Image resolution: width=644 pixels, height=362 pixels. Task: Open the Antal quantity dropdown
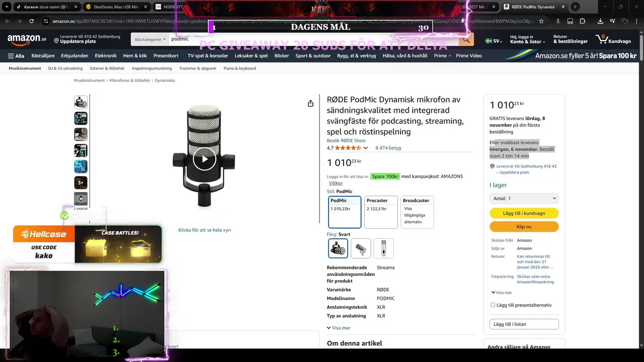pyautogui.click(x=524, y=198)
